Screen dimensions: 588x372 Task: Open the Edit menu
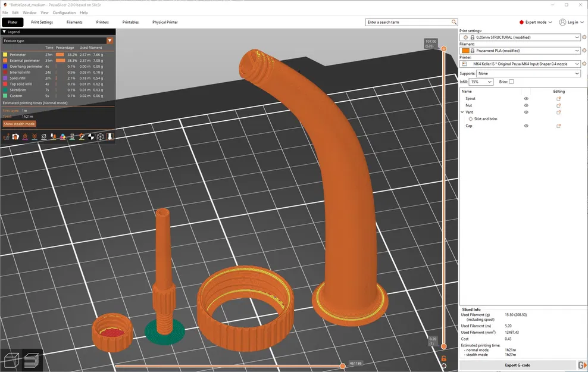coord(15,12)
